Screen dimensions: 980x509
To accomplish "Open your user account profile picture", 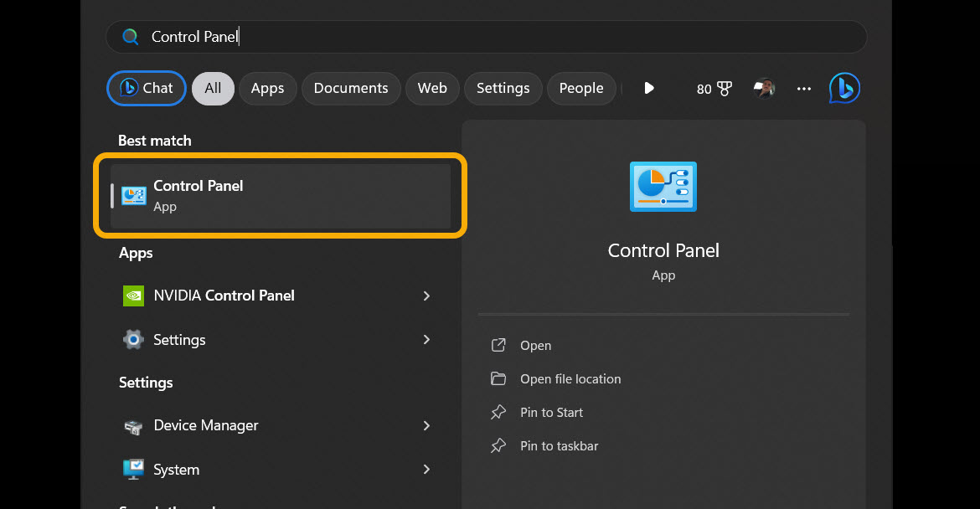I will point(764,88).
